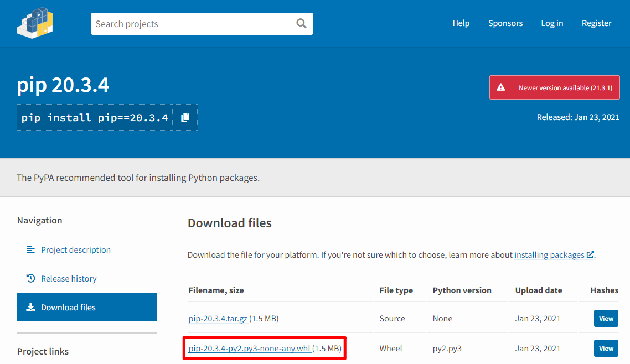630x364 pixels.
Task: Click the Navigation sidebar heading
Action: coord(40,220)
